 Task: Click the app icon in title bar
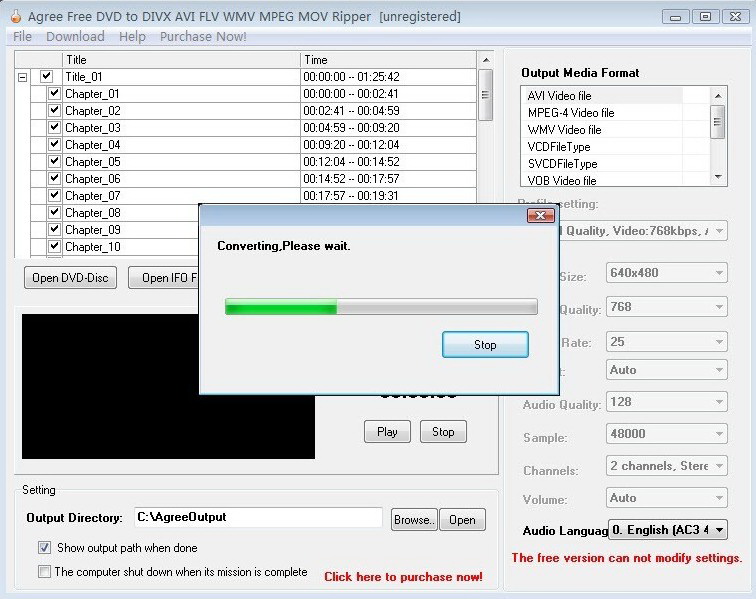point(16,16)
